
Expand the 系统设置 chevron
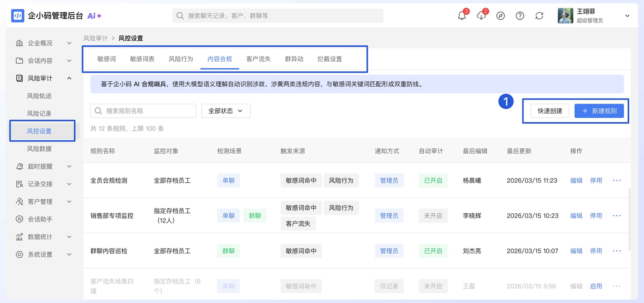[x=69, y=255]
